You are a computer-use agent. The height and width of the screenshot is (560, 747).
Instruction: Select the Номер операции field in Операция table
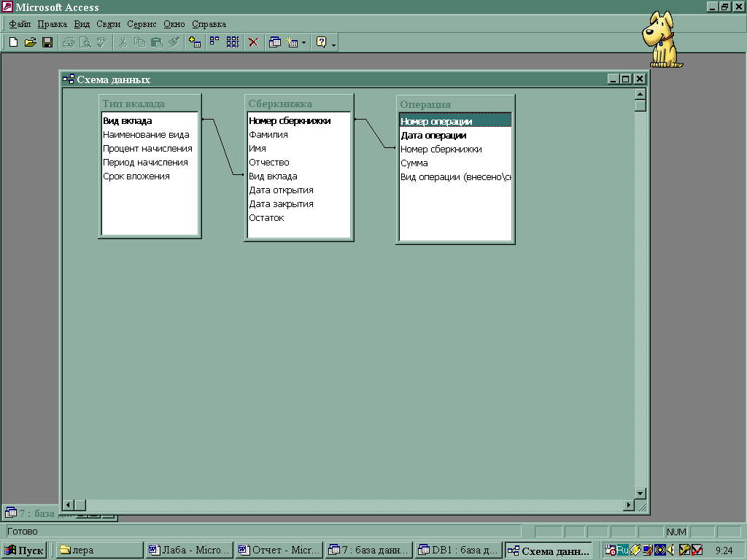click(436, 122)
